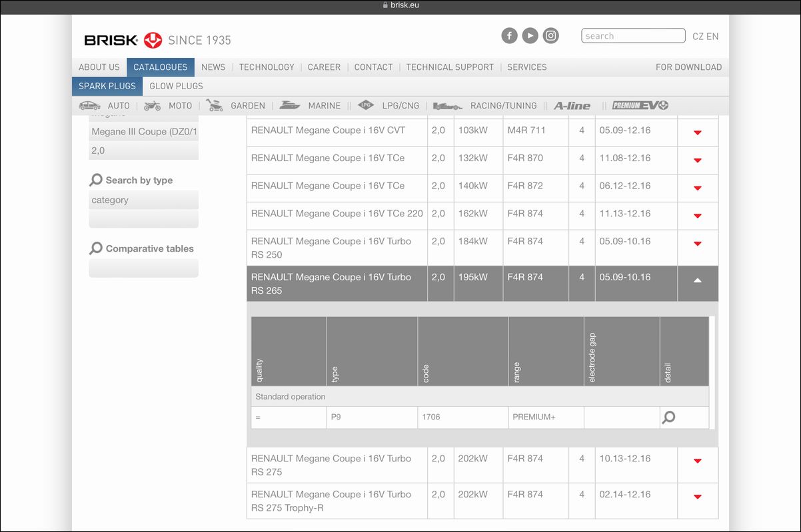Select the LPG/CNG category icon

pyautogui.click(x=366, y=105)
